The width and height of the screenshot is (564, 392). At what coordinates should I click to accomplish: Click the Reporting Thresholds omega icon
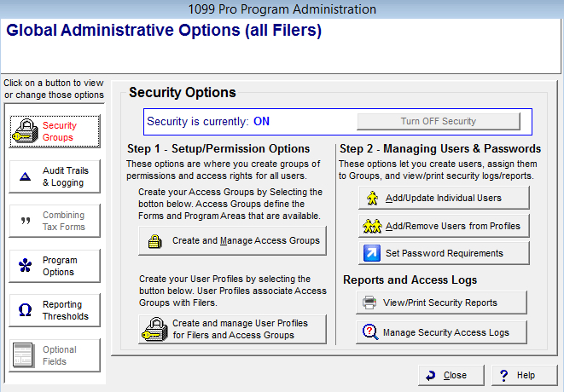tap(26, 311)
